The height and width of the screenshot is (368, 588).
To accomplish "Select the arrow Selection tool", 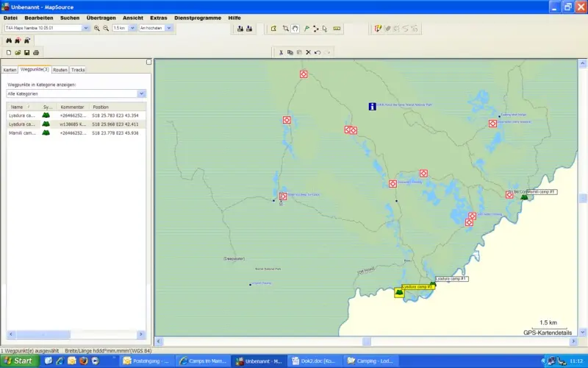I will pyautogui.click(x=325, y=29).
